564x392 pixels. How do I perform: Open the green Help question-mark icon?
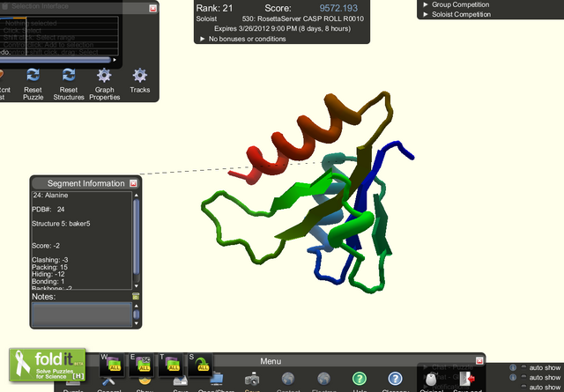point(359,379)
